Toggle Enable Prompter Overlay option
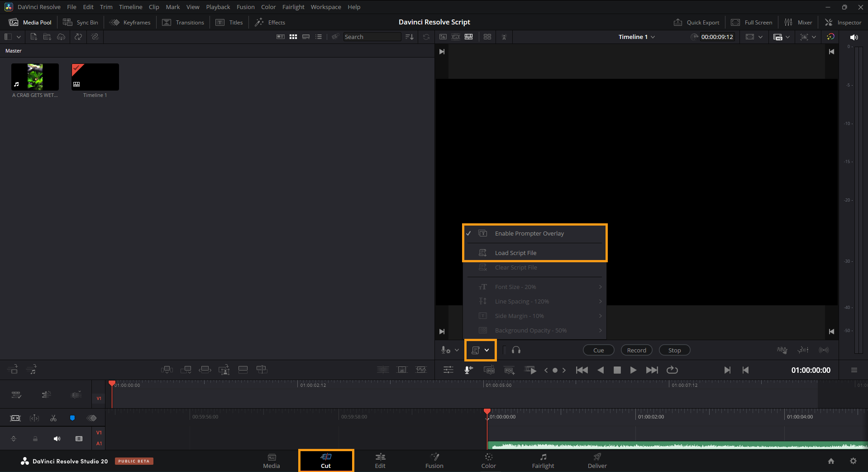This screenshot has width=868, height=472. [534, 233]
